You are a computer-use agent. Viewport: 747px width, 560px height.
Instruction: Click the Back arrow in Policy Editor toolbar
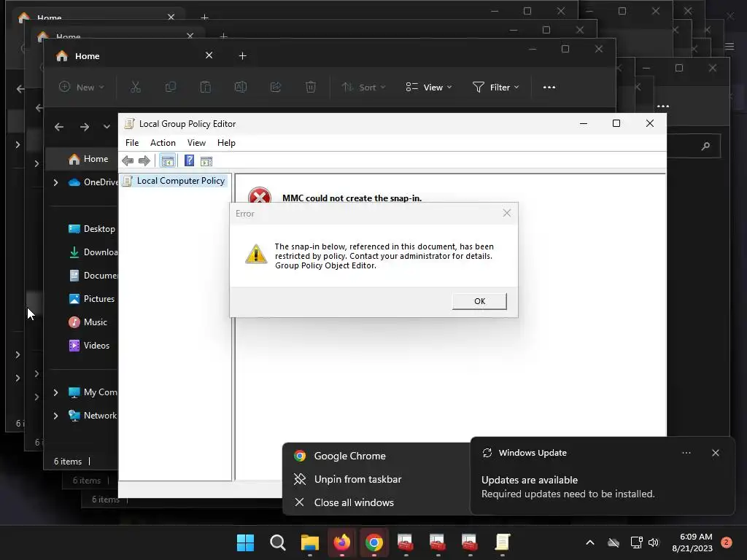click(128, 161)
